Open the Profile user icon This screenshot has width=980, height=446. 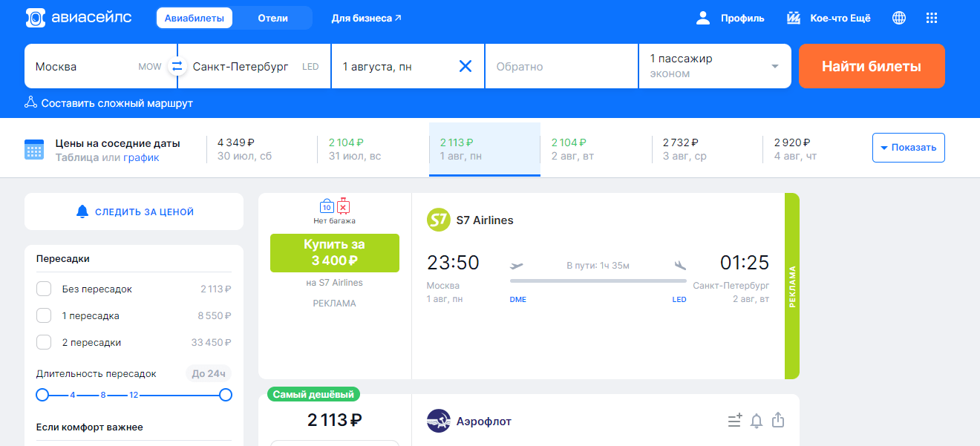(703, 18)
